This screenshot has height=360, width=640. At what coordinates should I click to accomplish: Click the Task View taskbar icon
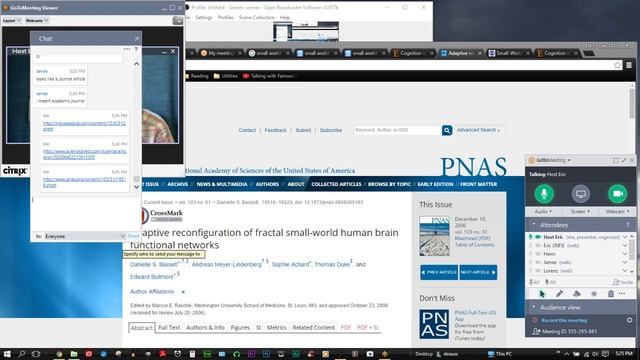tap(36, 354)
